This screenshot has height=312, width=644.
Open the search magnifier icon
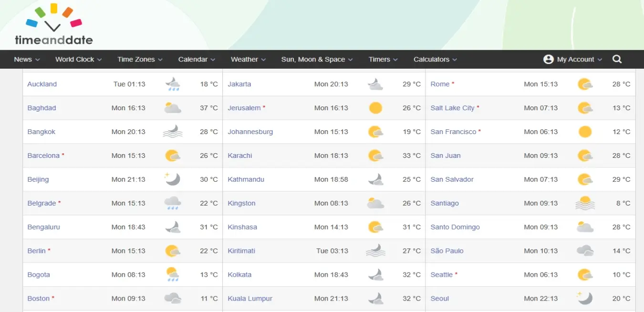(x=617, y=59)
